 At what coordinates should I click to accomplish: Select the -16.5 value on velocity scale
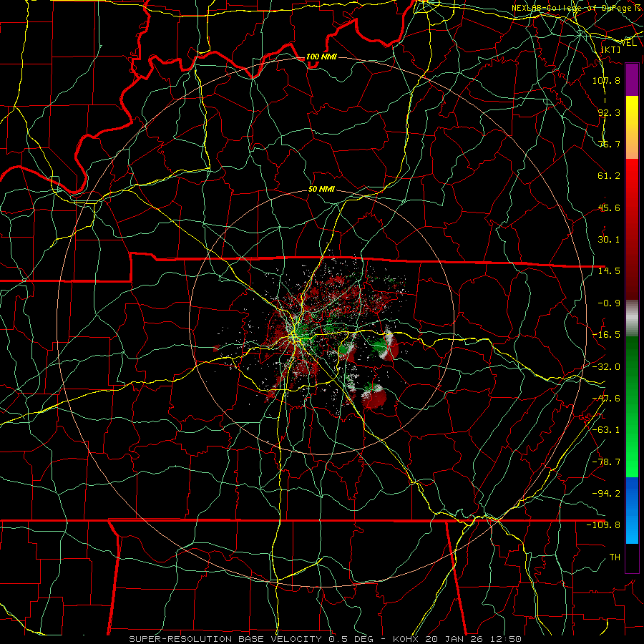point(606,335)
